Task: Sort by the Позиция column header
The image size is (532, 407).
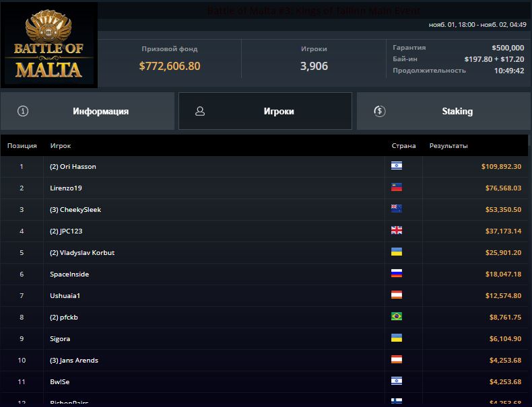Action: coord(22,145)
